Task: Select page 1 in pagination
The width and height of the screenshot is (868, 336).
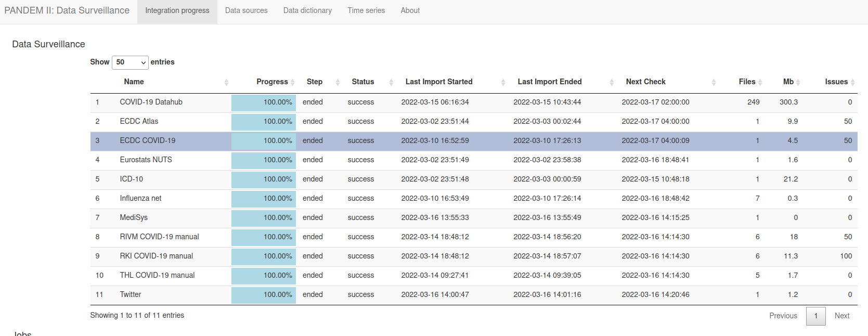Action: pyautogui.click(x=815, y=316)
